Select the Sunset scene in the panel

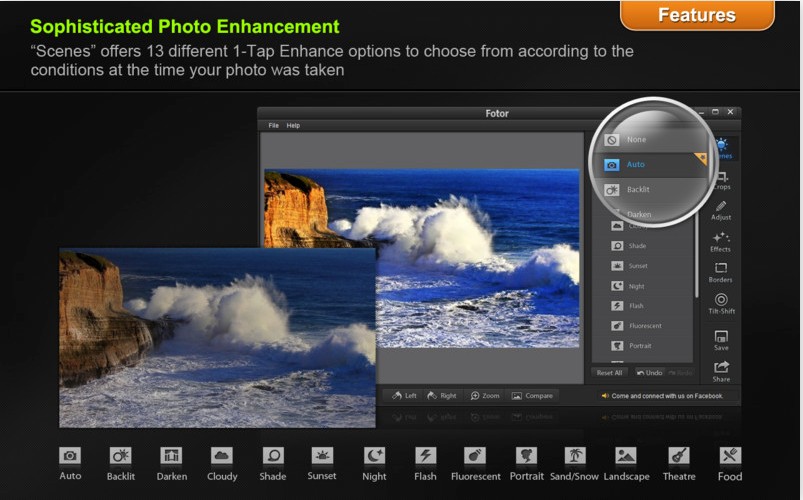(x=642, y=266)
